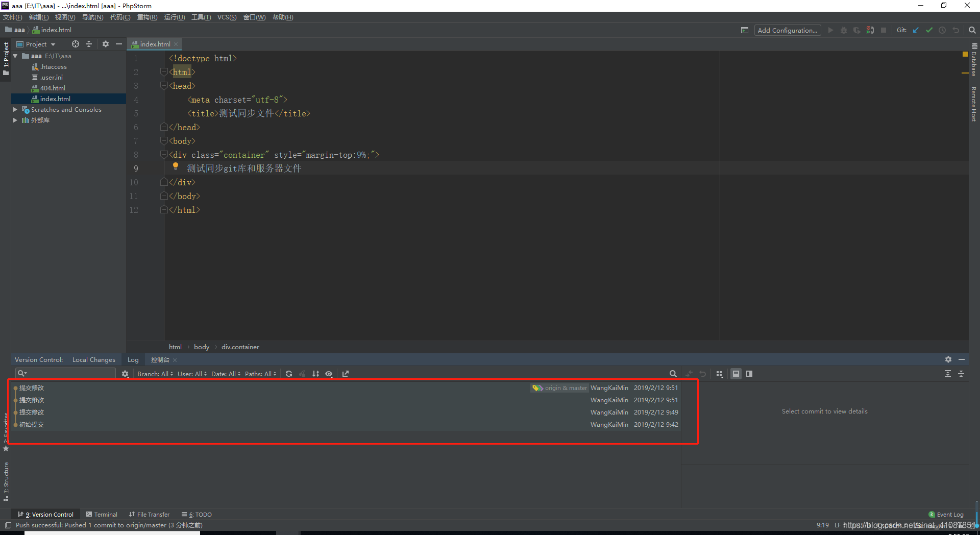Click the Git update project icon
The height and width of the screenshot is (535, 980).
pyautogui.click(x=916, y=30)
